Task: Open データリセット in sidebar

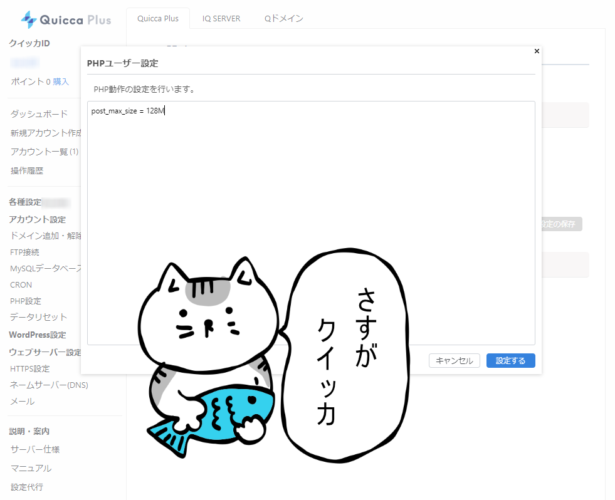Action: [x=38, y=317]
